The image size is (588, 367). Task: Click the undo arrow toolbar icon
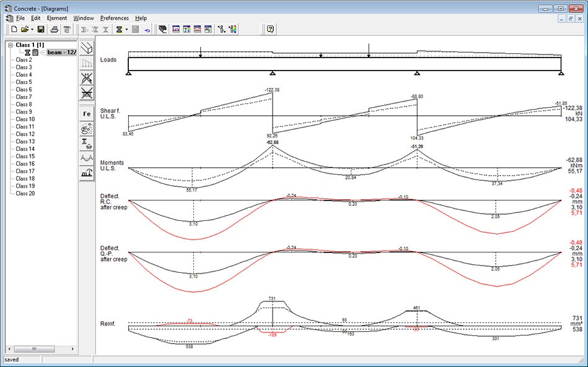[147, 29]
